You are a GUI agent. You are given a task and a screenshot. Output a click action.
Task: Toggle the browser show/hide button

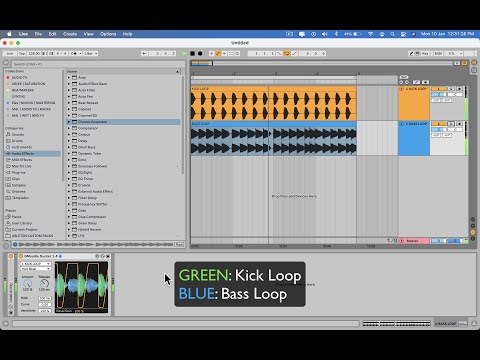(6, 63)
